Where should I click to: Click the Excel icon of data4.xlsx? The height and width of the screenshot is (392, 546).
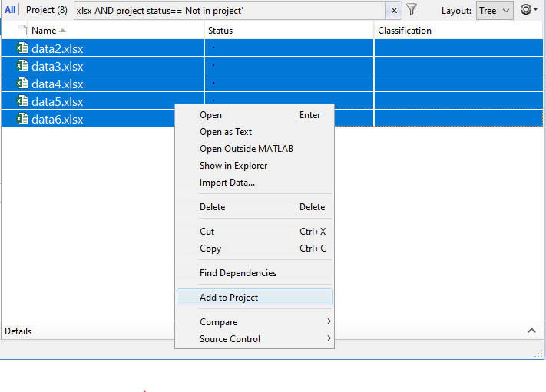point(22,84)
